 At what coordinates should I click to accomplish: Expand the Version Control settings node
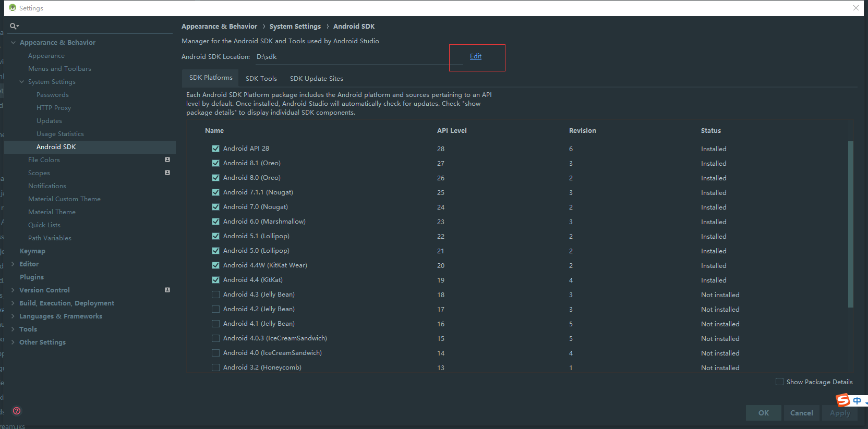pyautogui.click(x=13, y=290)
